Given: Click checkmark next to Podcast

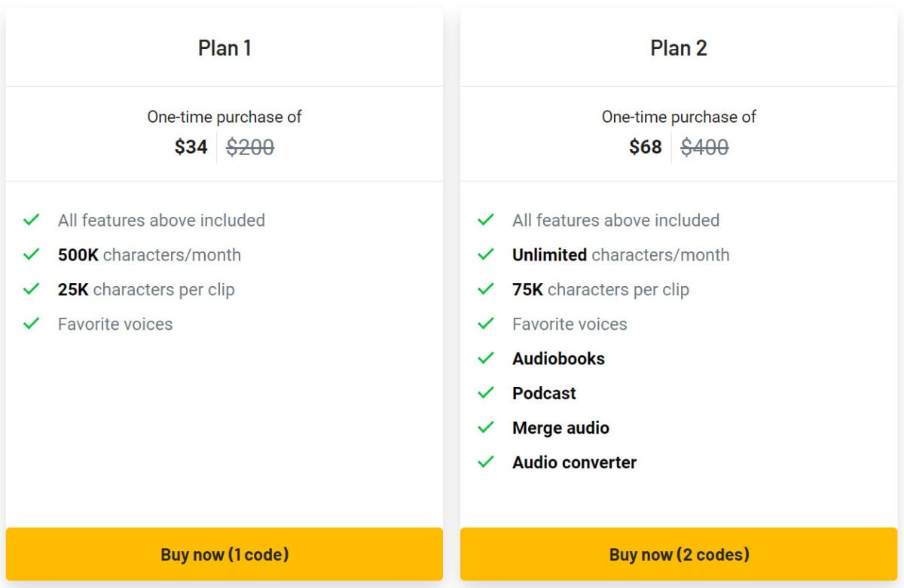Looking at the screenshot, I should 486,393.
